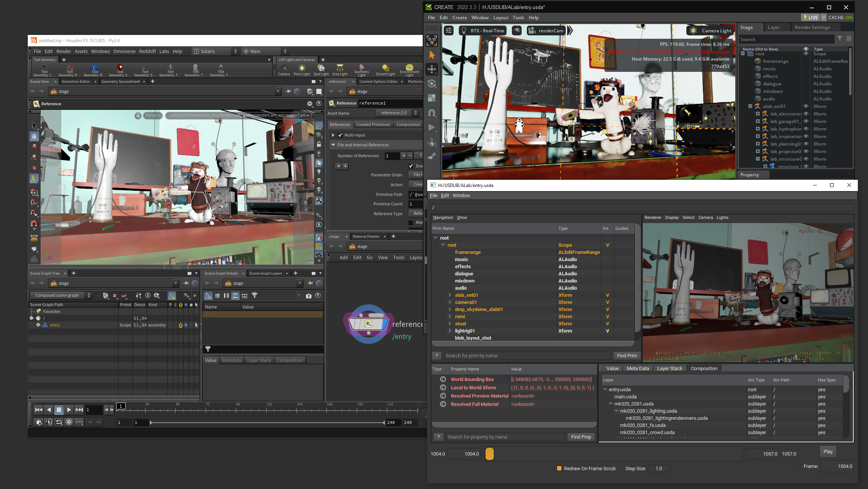Viewport: 868px width, 489px height.
Task: Toggle Multi-input checkbox in Reference parameters
Action: pos(340,135)
